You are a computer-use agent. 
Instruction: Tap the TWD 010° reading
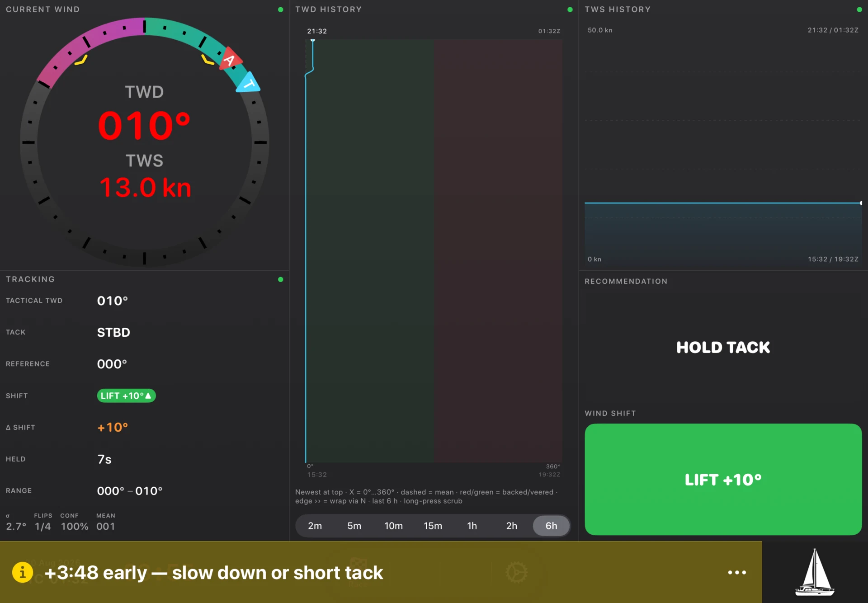tap(144, 125)
